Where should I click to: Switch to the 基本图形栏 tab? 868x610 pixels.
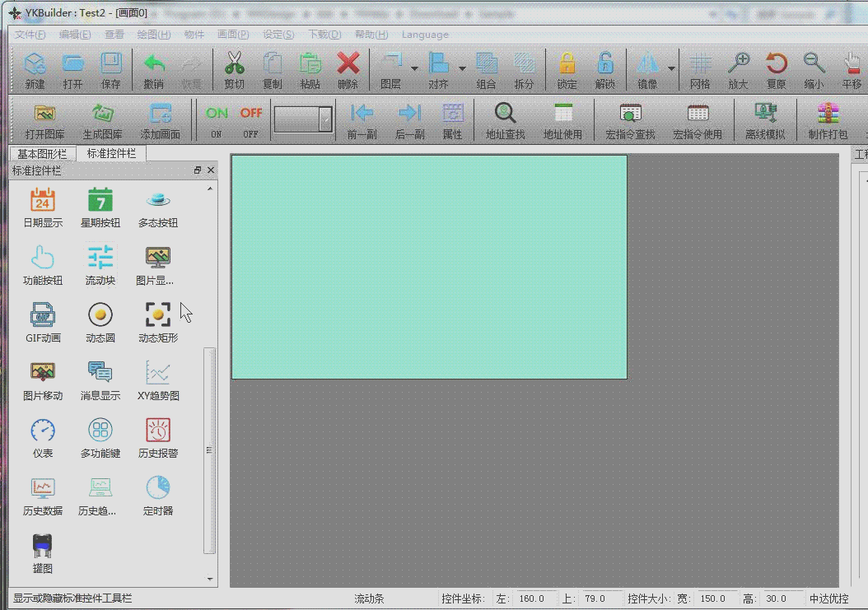coord(44,154)
